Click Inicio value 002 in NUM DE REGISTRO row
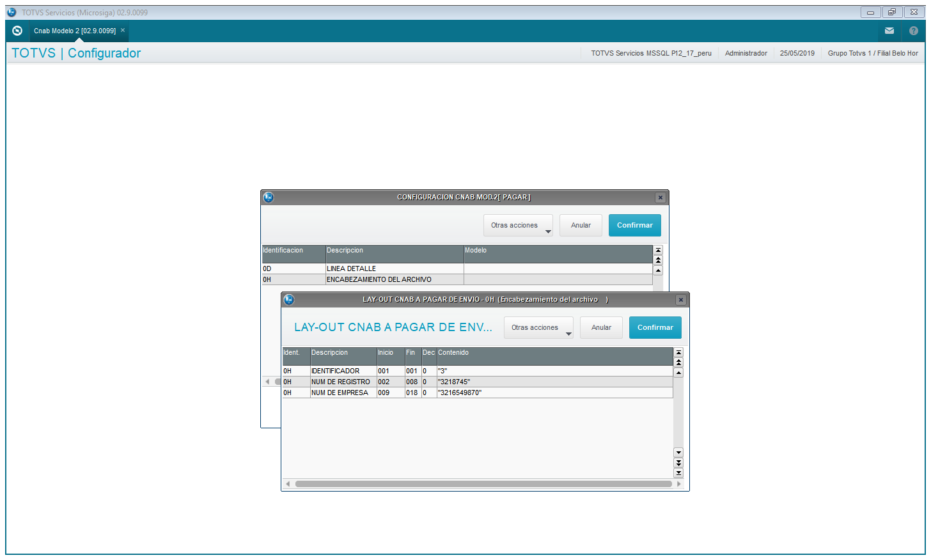Viewport: 931px width, 560px height. point(391,382)
